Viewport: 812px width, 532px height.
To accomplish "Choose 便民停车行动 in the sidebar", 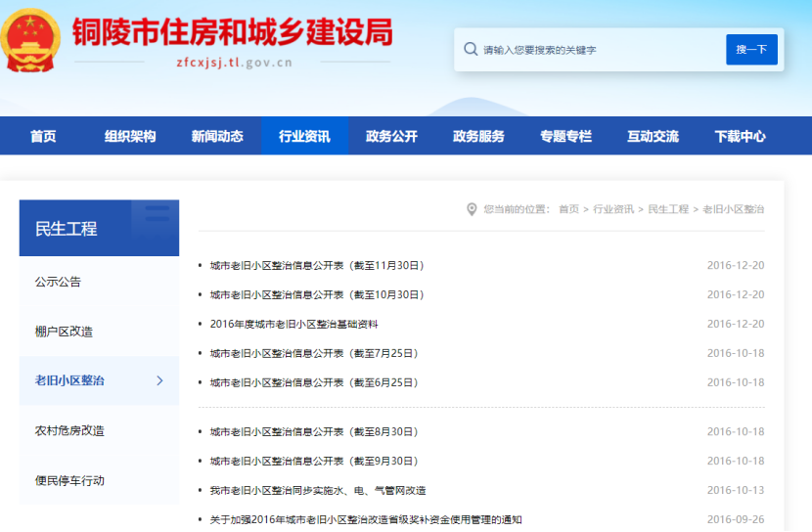I will click(x=69, y=480).
